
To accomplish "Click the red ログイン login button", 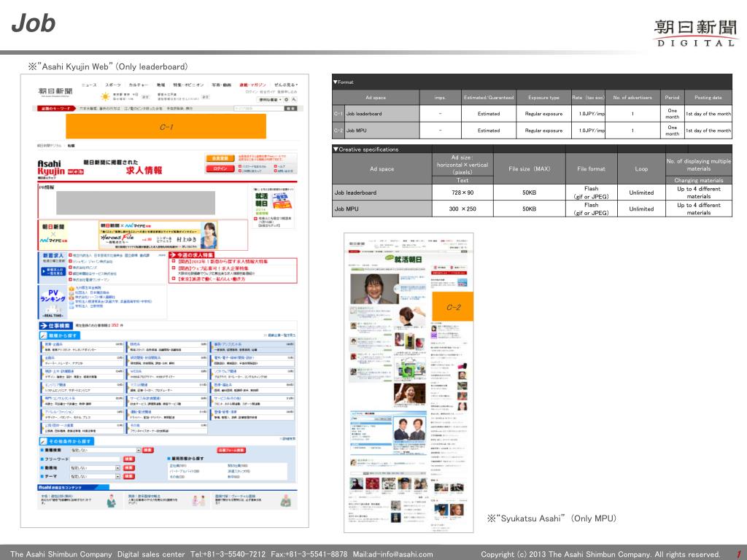I will [x=220, y=168].
